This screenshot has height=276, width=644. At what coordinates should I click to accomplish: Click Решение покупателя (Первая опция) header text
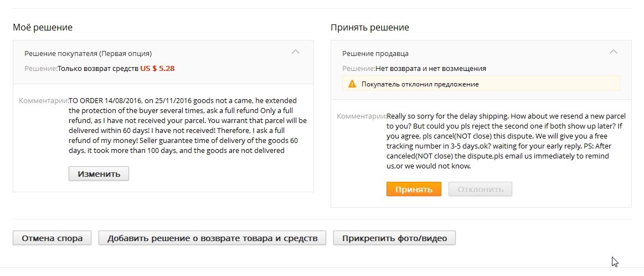tap(88, 53)
